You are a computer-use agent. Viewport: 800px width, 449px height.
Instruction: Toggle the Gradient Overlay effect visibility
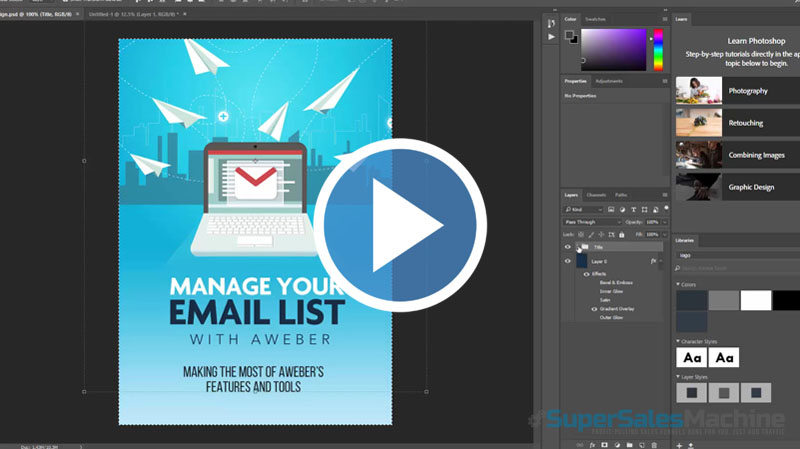point(594,310)
